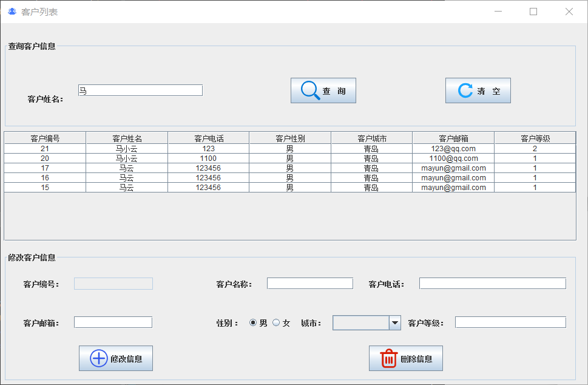This screenshot has height=385, width=588.
Task: Click the 客户邮箱 column header
Action: click(453, 138)
